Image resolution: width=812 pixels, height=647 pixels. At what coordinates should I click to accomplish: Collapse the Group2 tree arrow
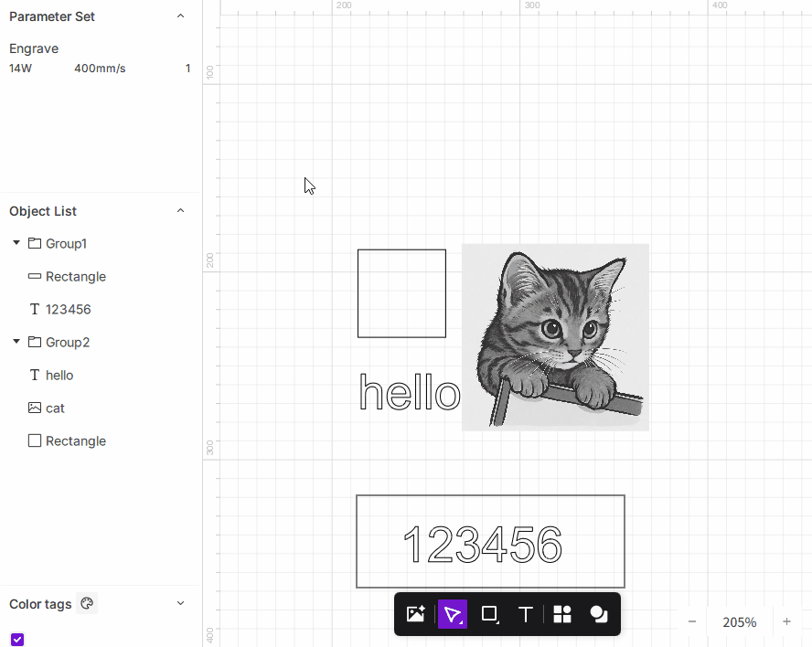(16, 342)
